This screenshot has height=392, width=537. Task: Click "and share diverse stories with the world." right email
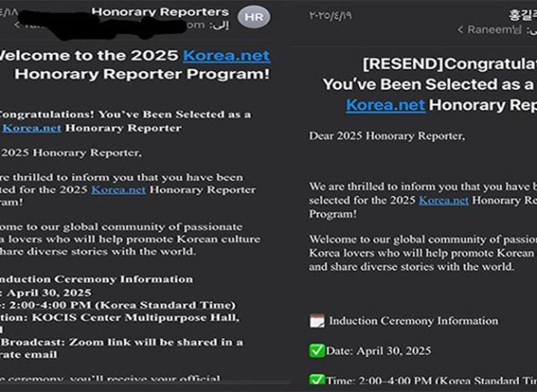[411, 267]
